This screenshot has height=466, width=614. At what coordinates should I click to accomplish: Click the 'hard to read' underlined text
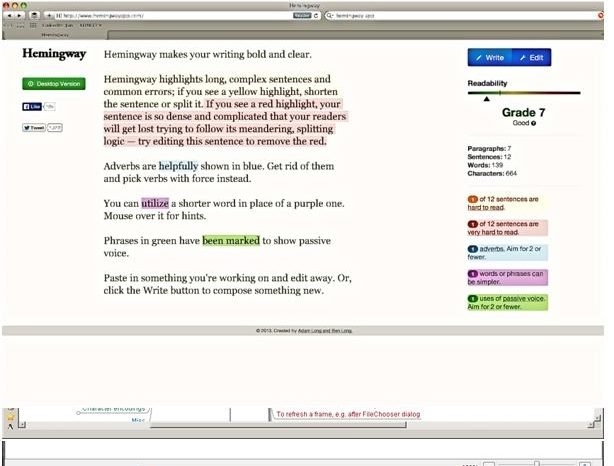click(x=486, y=208)
